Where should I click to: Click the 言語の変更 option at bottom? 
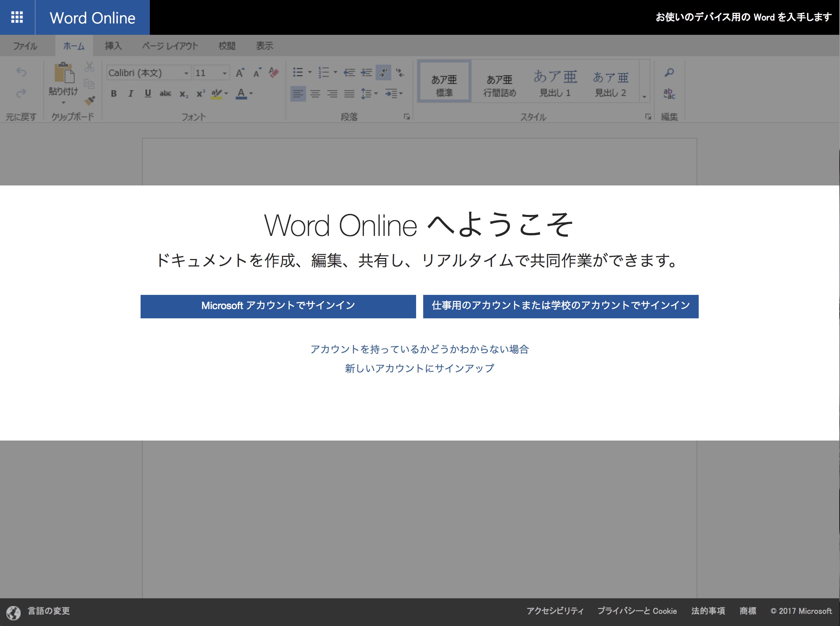click(49, 611)
